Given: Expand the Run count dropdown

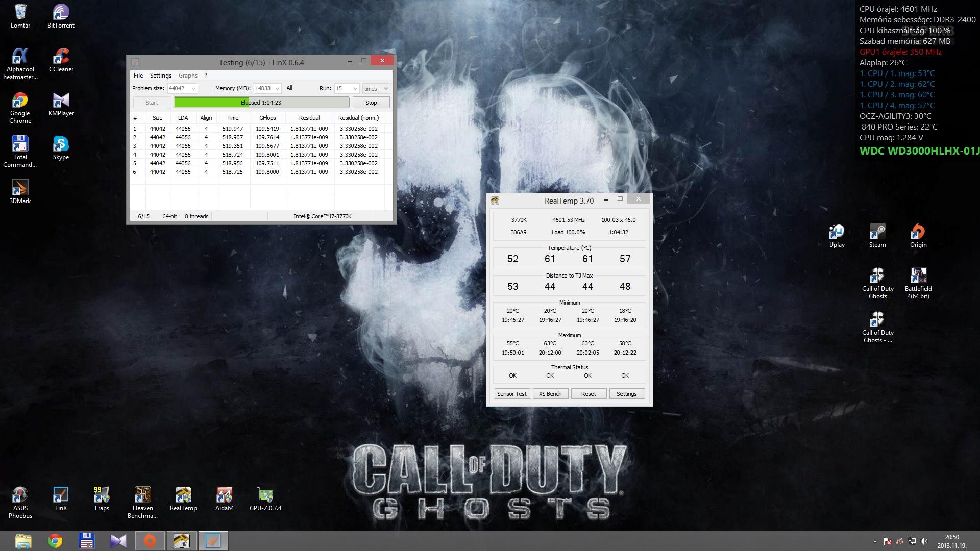Looking at the screenshot, I should (355, 89).
